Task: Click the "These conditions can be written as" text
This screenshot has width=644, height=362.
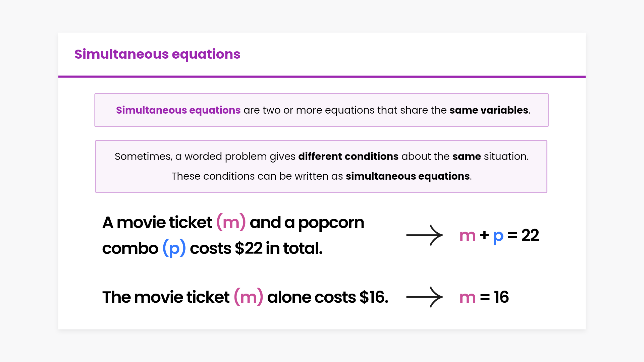Action: [257, 176]
